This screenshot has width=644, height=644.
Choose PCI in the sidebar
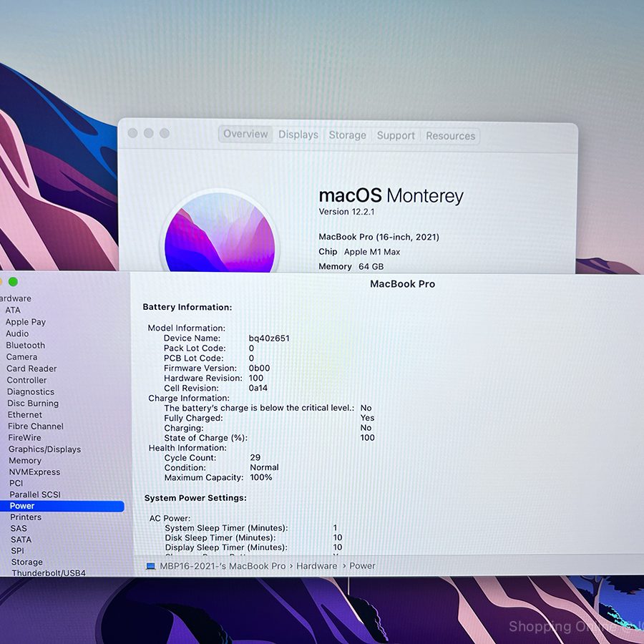tap(16, 484)
